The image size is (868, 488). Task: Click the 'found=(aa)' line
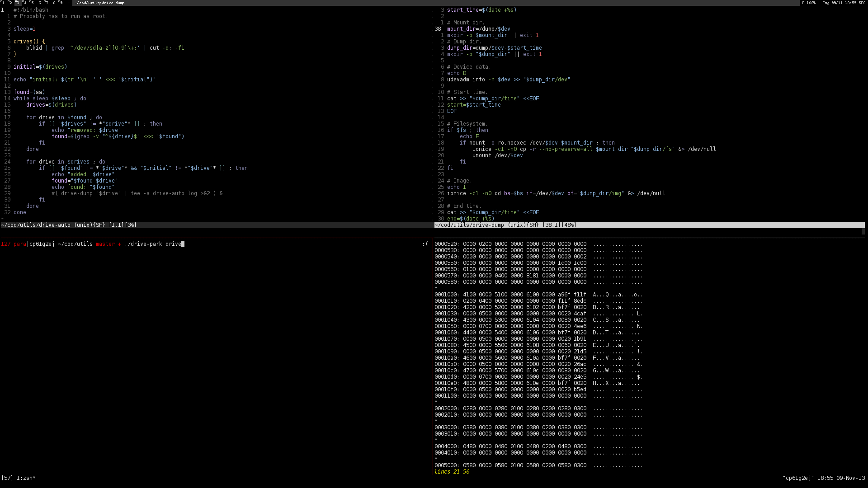pyautogui.click(x=29, y=92)
